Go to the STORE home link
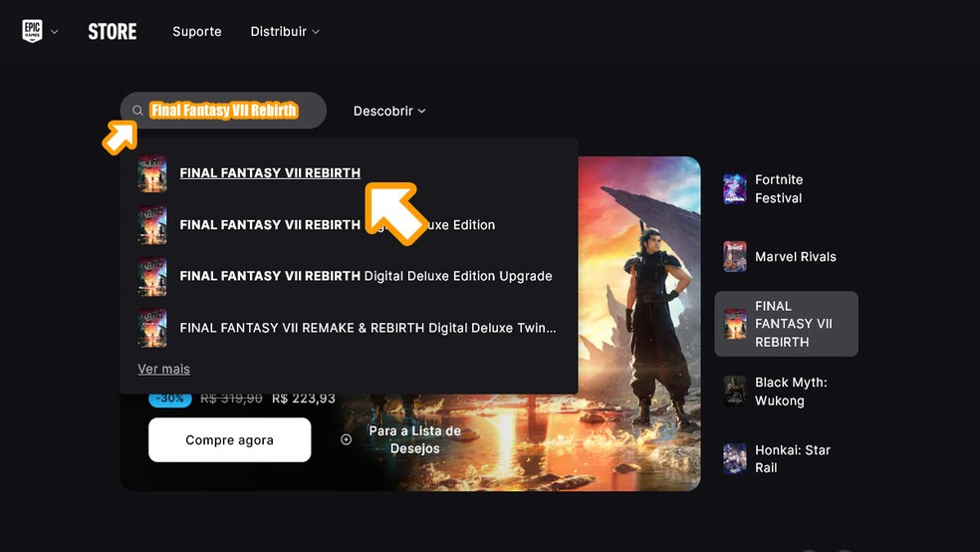This screenshot has width=980, height=552. pyautogui.click(x=113, y=31)
